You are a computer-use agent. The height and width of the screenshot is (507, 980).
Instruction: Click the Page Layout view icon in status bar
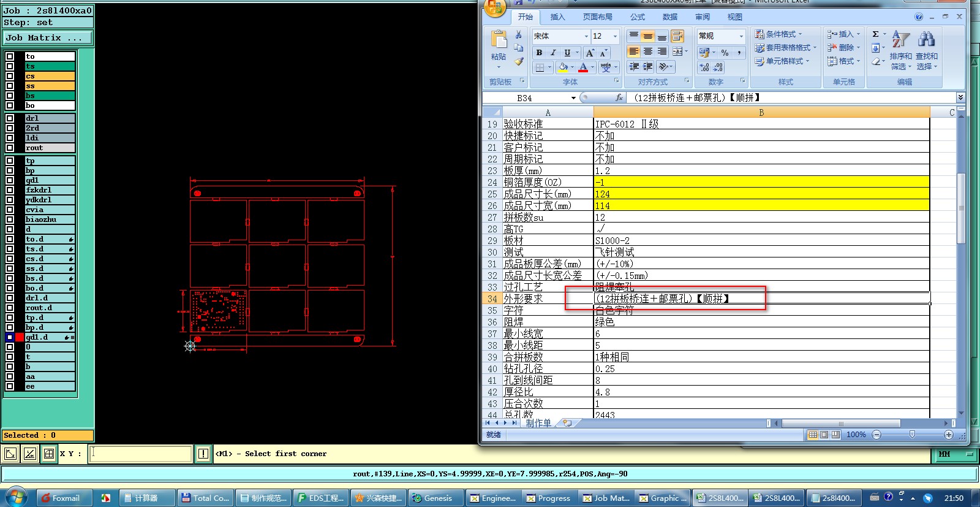point(824,435)
